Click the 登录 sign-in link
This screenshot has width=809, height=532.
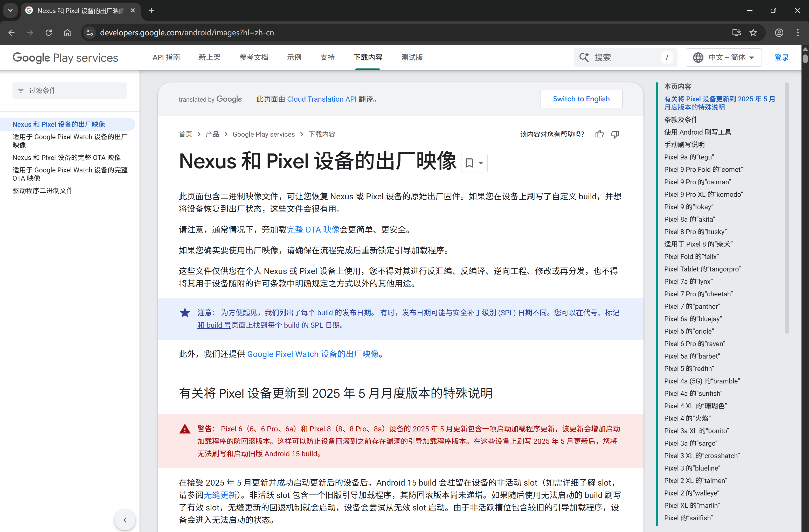click(x=782, y=57)
